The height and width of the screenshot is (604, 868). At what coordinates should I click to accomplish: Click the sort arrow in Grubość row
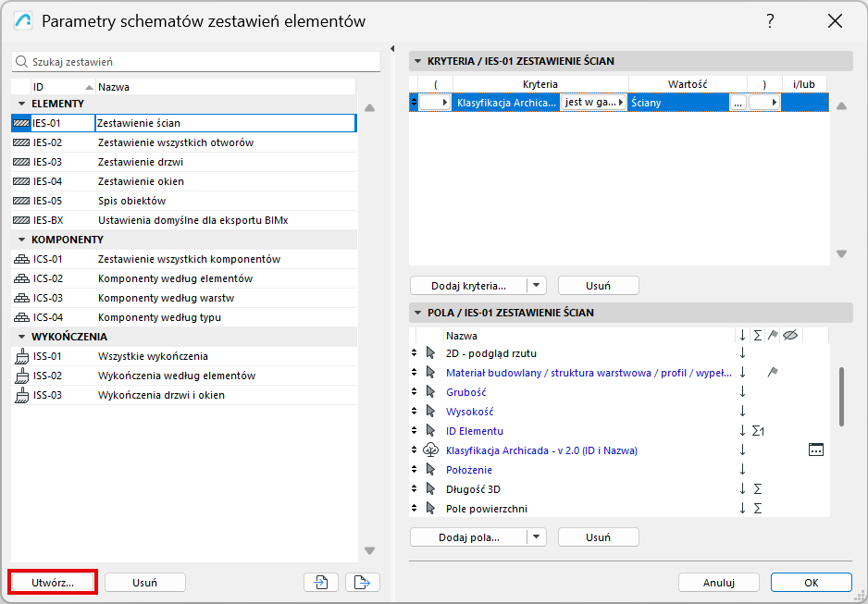[x=742, y=392]
